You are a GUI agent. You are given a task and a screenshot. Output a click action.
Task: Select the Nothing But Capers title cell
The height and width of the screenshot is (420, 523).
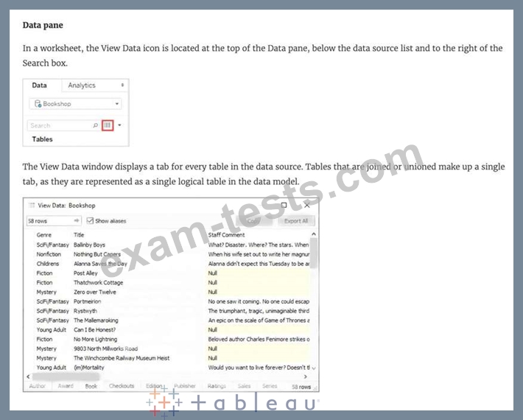[x=97, y=254]
